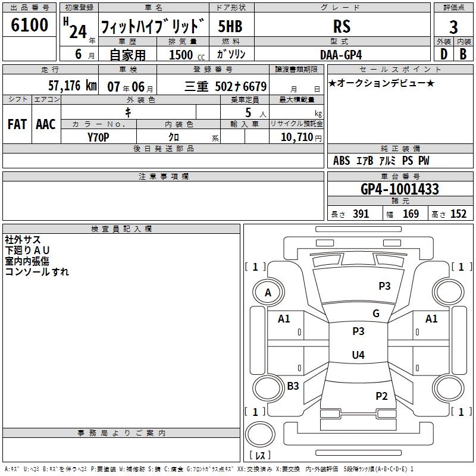Select the 注意事項欄 section header
476x476 pixels.
tap(163, 176)
